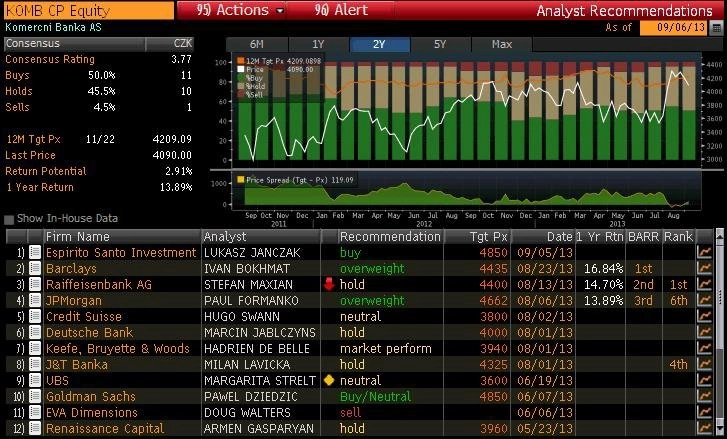This screenshot has height=439, width=727.
Task: Select the 5Y chart range tab
Action: [440, 44]
